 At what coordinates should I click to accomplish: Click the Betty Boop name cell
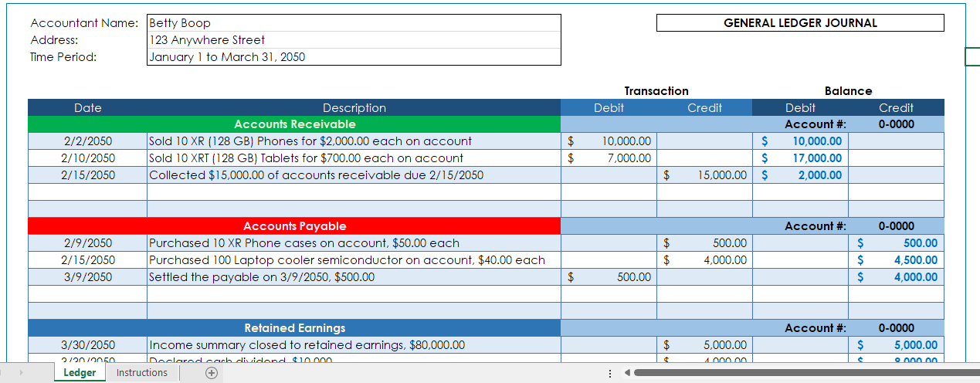click(x=354, y=23)
